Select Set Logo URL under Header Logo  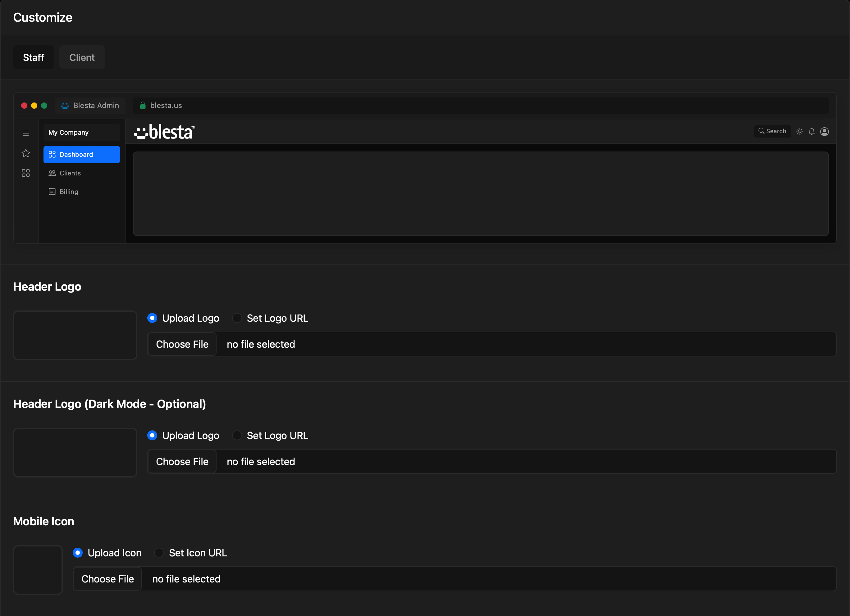point(237,318)
